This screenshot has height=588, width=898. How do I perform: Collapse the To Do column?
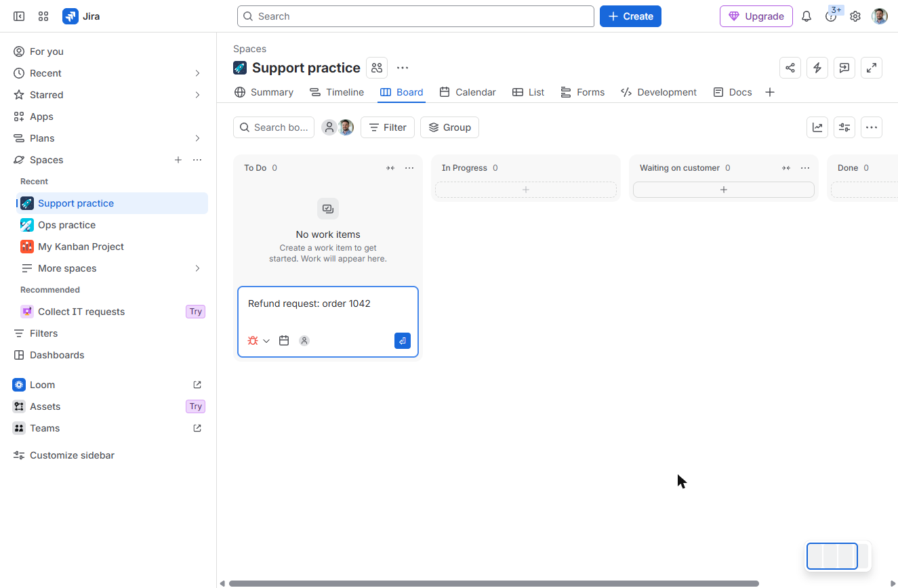pyautogui.click(x=390, y=168)
